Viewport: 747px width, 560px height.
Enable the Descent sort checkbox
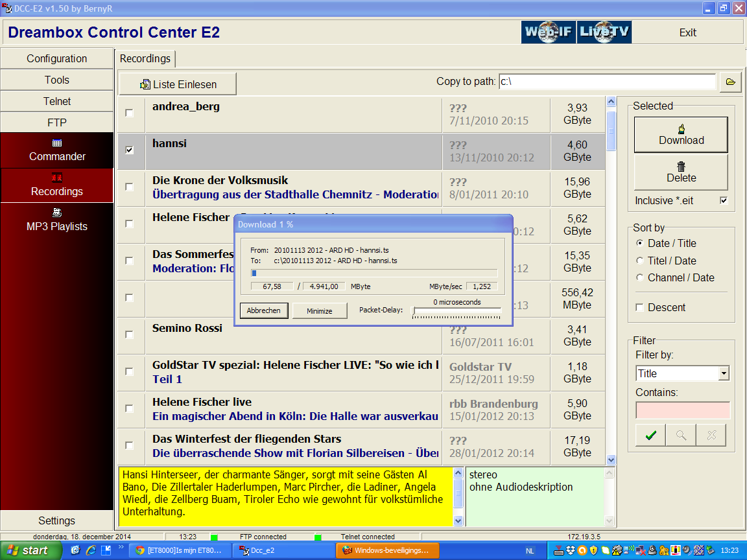point(641,307)
